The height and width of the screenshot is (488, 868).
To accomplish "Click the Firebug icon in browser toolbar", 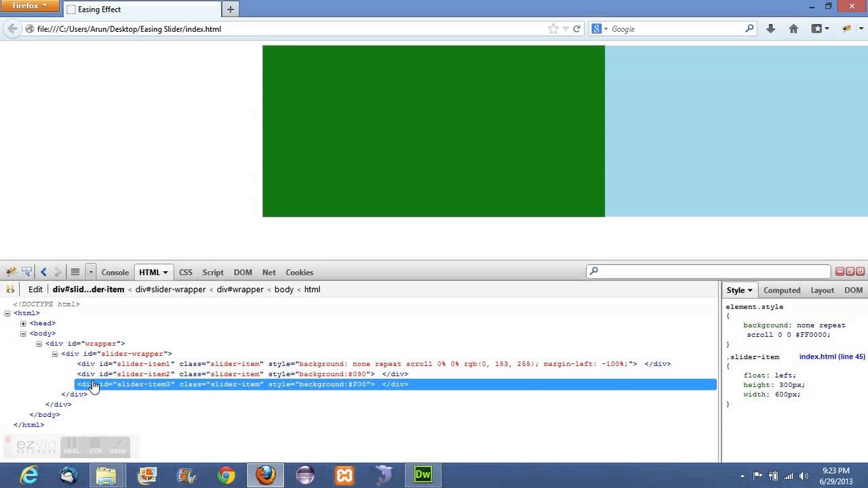I will pyautogui.click(x=847, y=28).
